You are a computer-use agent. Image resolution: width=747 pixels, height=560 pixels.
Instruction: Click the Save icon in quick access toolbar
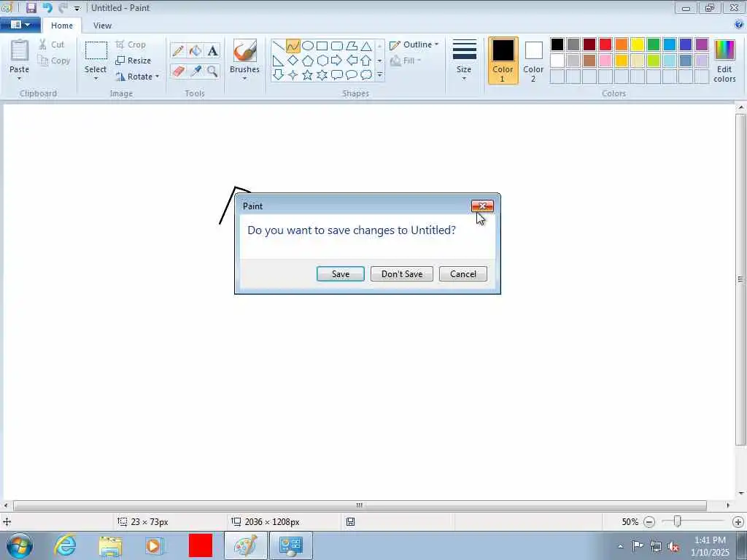pyautogui.click(x=31, y=8)
